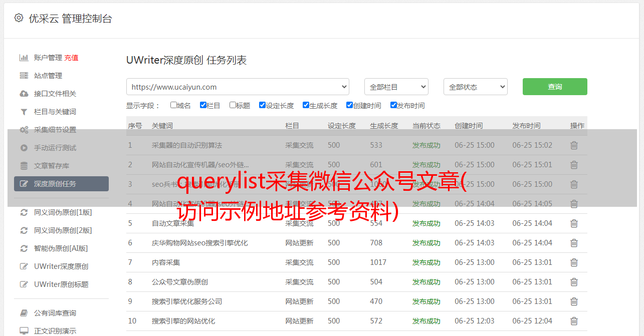Open 账户管理 via its bar chart icon
This screenshot has height=336, width=644.
pyautogui.click(x=24, y=58)
